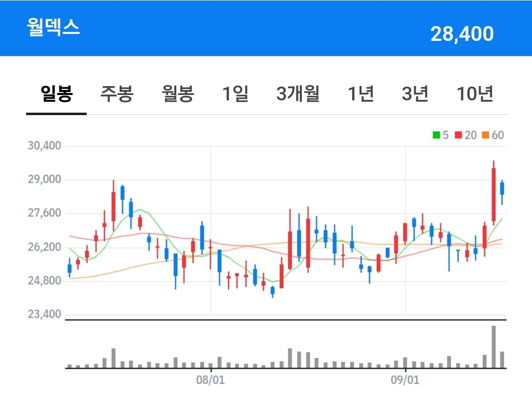Click the tallest volume bar at far right
The height and width of the screenshot is (399, 532).
coord(494,347)
